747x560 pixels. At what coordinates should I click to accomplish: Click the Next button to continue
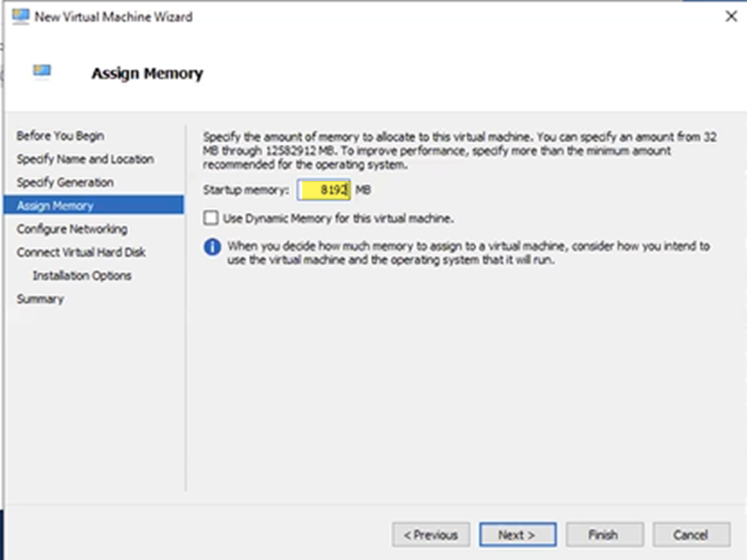point(517,534)
